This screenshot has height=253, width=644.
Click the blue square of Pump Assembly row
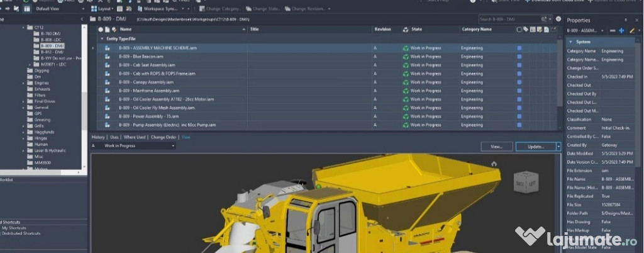click(x=519, y=125)
